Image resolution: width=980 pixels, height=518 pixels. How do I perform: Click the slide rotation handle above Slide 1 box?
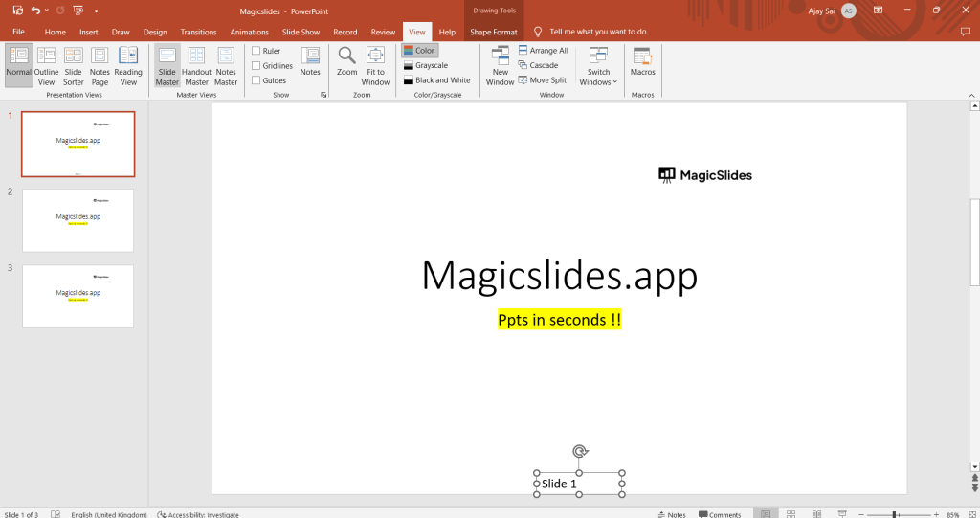click(x=580, y=451)
